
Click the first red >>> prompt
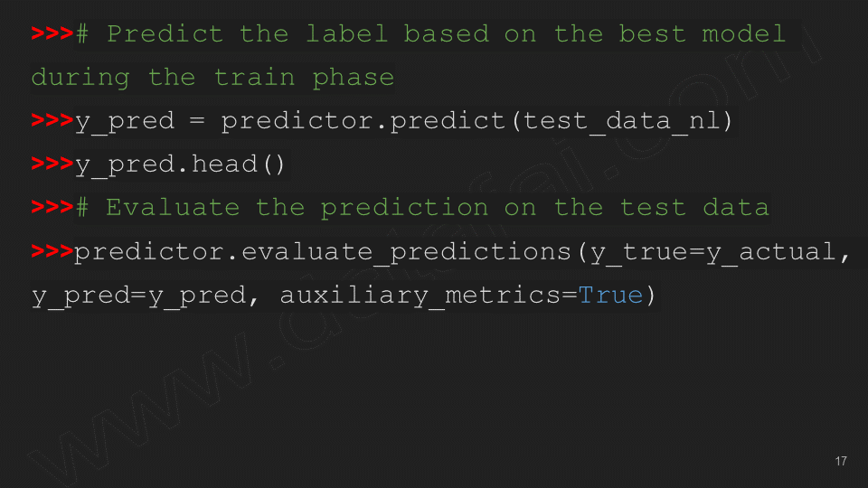[x=52, y=34]
